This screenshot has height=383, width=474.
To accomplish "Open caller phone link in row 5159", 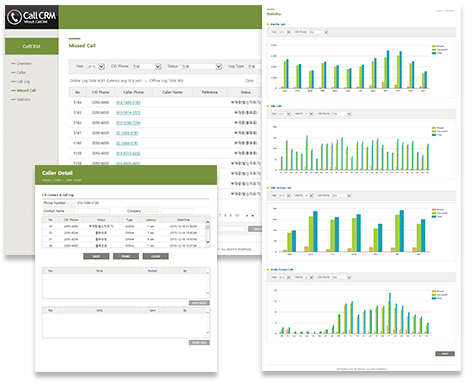I will pyautogui.click(x=128, y=153).
